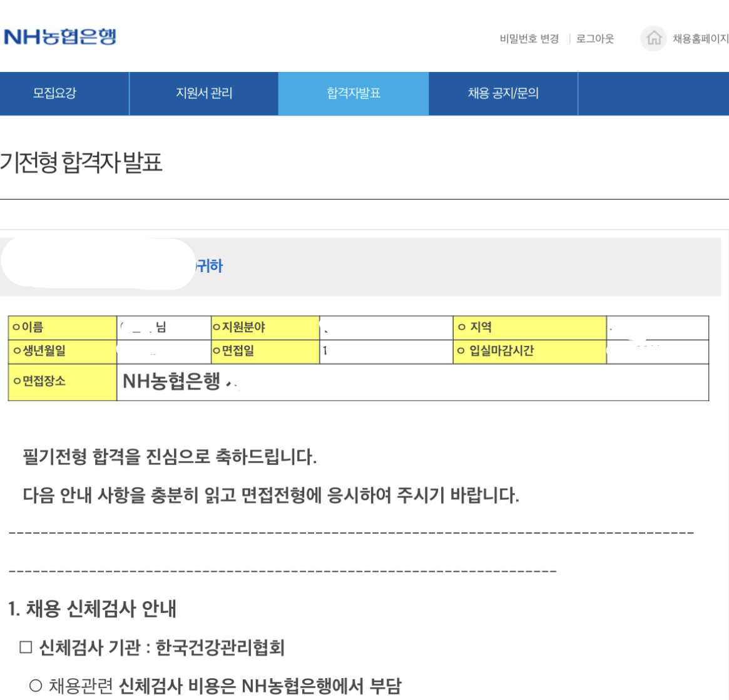Click the 채용 신체검사 안내 section heading
Screen dimensions: 729x700
pyautogui.click(x=92, y=609)
